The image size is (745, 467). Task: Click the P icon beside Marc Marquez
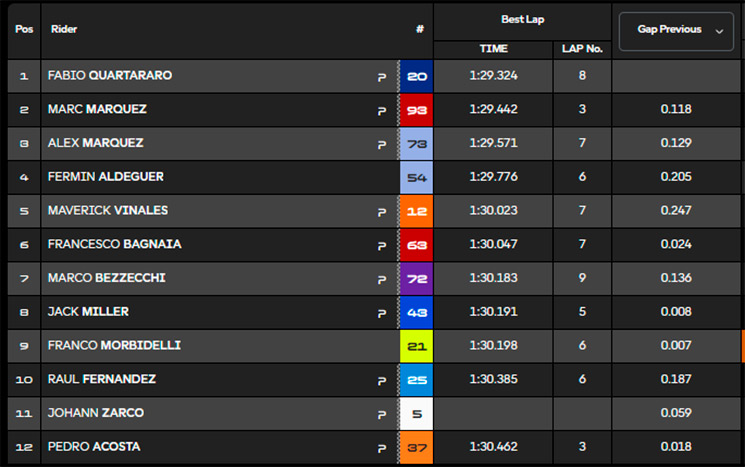(382, 111)
